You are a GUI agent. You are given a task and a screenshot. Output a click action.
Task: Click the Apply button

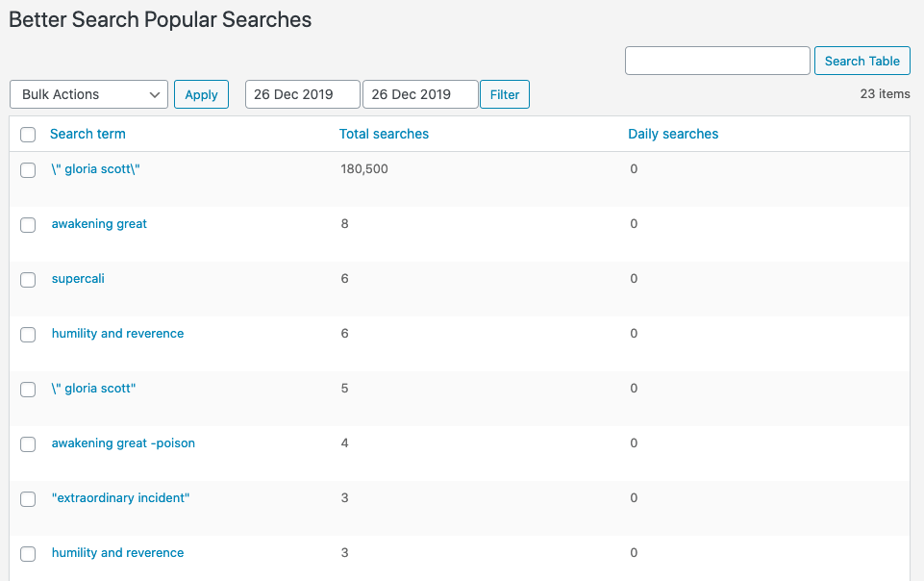pyautogui.click(x=201, y=94)
